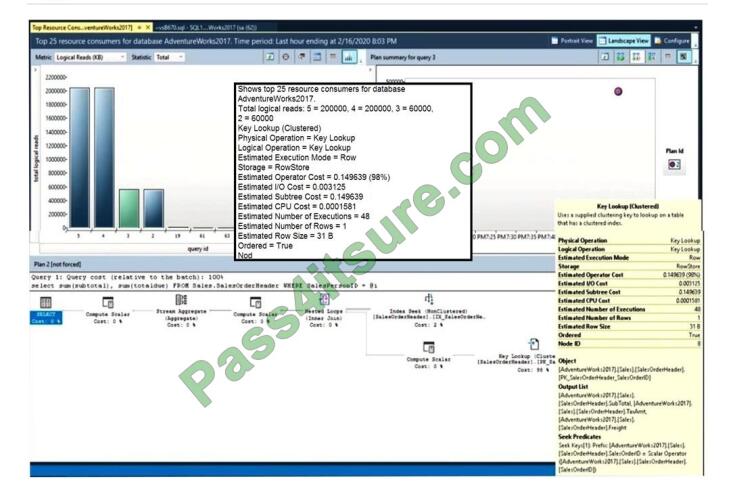Screen dimensions: 737x491
Task: Click the Plan Id legend marker
Action: point(674,164)
